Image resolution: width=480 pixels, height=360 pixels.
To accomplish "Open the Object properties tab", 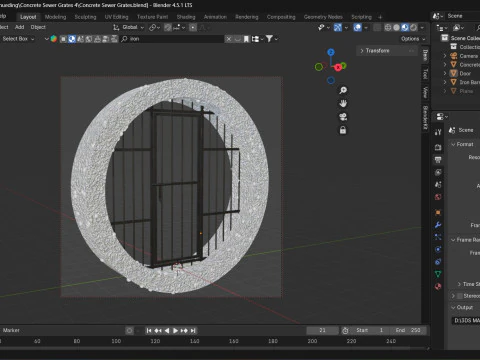I will pos(438,213).
